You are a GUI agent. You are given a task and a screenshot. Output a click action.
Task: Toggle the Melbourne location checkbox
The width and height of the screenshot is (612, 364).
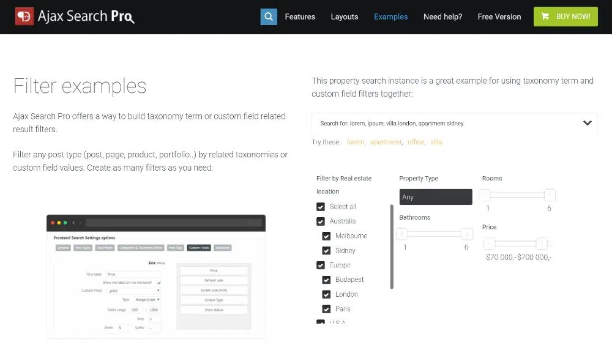point(326,236)
